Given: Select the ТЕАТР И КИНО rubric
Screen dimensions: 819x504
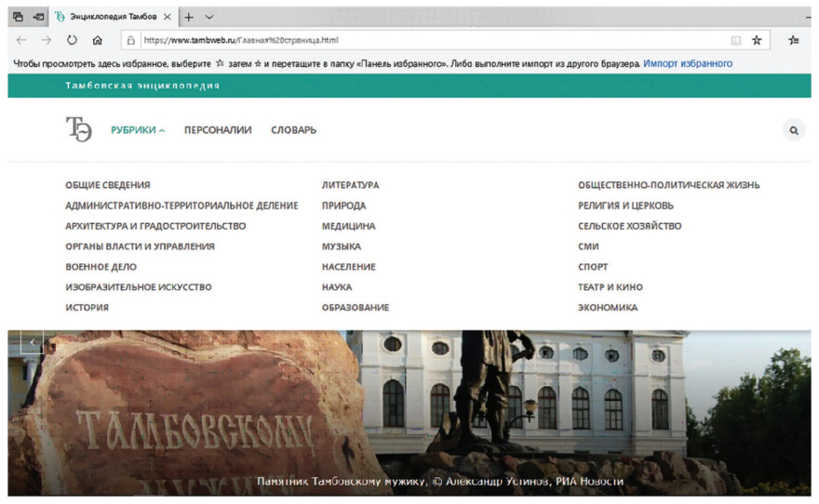Looking at the screenshot, I should 610,287.
